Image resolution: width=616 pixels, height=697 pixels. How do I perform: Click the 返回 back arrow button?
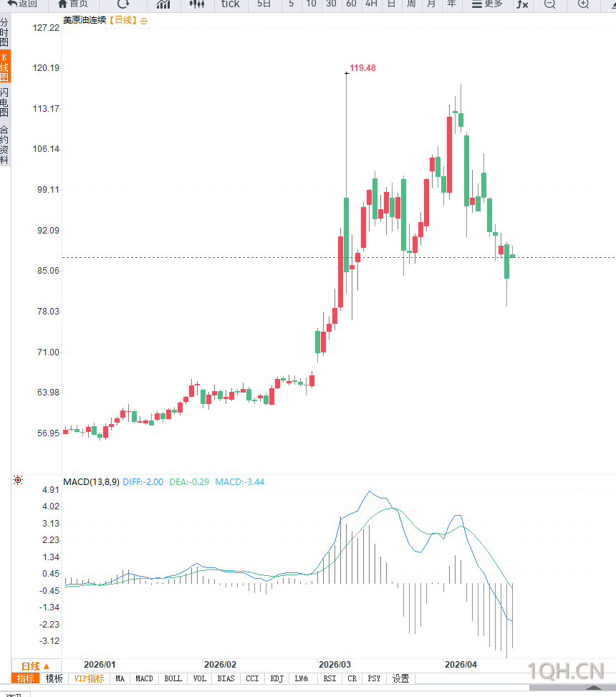click(x=22, y=4)
